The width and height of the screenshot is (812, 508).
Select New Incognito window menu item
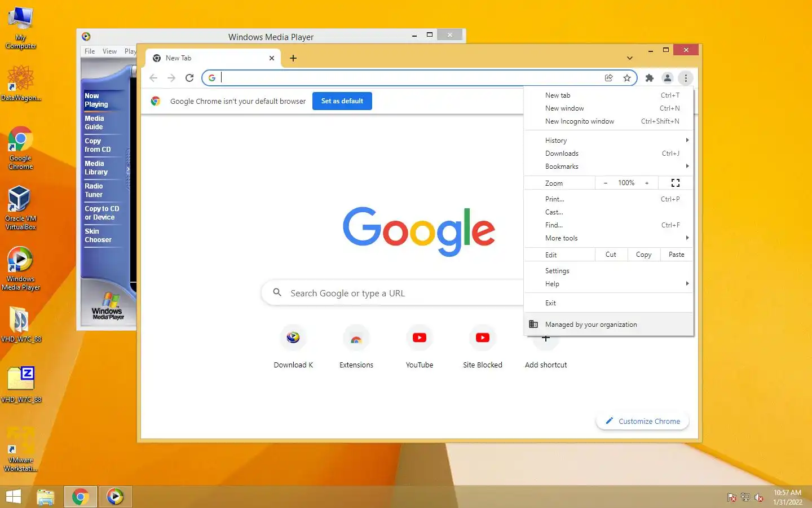point(609,121)
